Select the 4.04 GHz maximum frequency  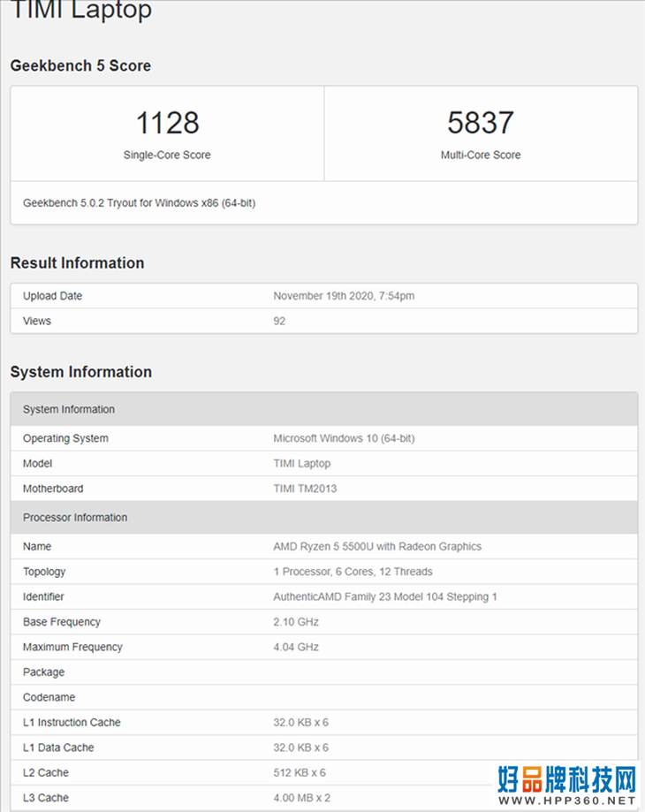coord(296,647)
